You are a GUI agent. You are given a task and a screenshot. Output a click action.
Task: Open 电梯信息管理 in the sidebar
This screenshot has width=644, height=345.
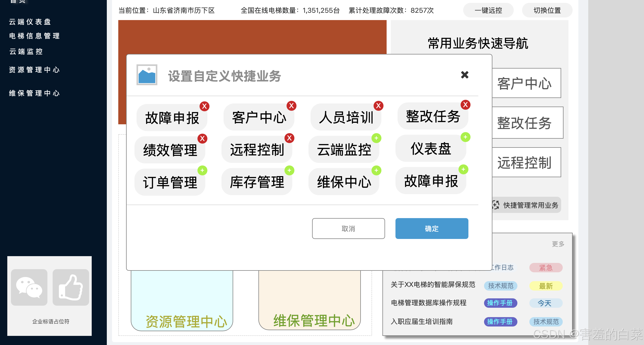[x=34, y=36]
